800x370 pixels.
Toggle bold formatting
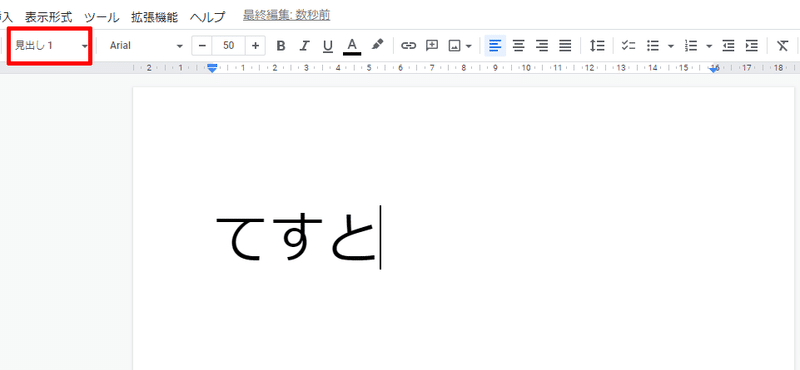point(281,46)
